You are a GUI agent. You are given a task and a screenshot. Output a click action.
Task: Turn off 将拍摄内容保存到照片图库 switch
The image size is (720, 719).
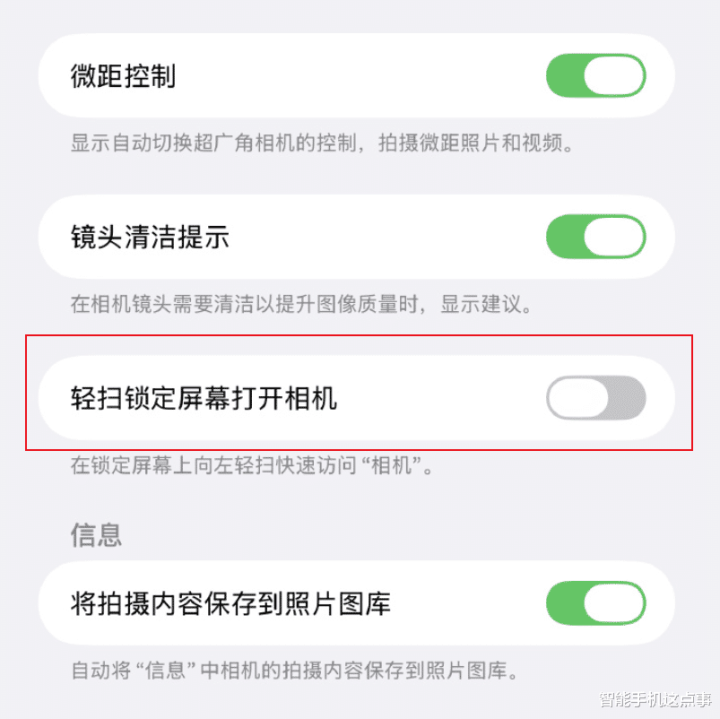pyautogui.click(x=596, y=603)
